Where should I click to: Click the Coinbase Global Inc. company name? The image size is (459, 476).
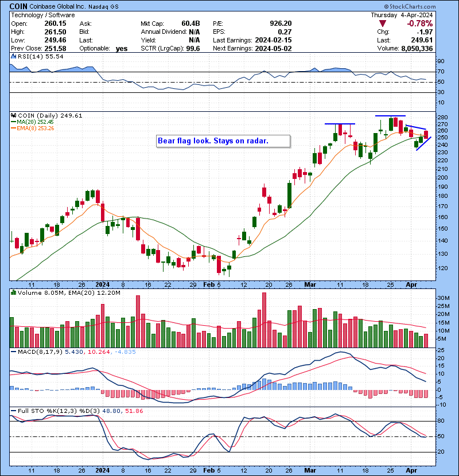pyautogui.click(x=57, y=6)
